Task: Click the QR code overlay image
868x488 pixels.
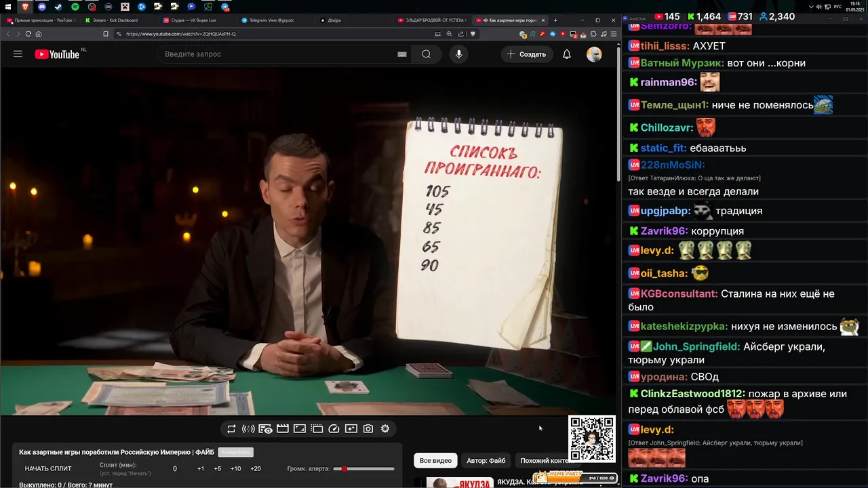Action: coord(592,439)
